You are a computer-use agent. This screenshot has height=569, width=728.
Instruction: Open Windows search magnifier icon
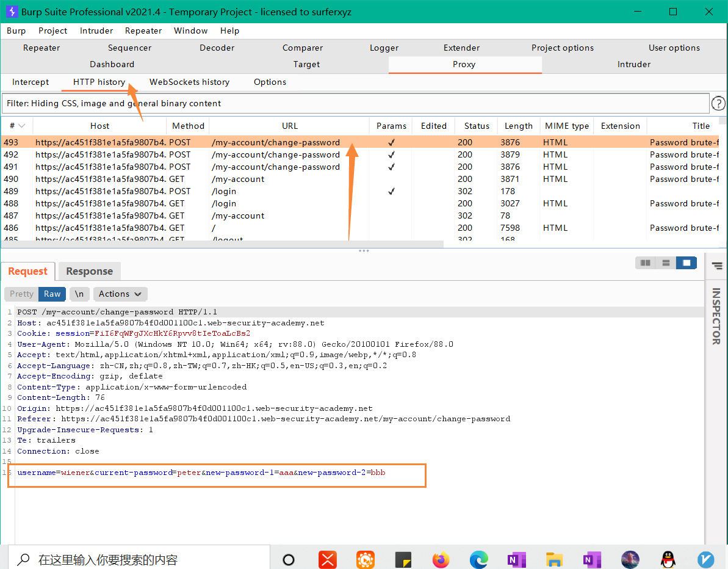[23, 559]
